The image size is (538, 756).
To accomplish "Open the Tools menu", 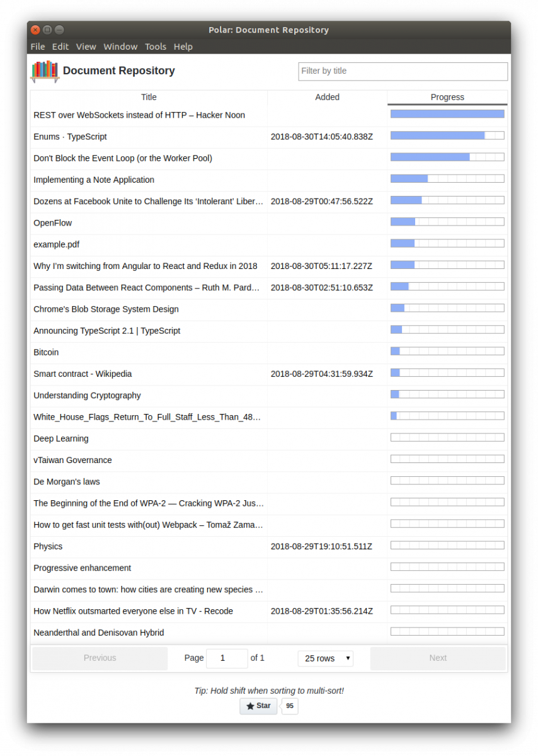I will coord(156,47).
